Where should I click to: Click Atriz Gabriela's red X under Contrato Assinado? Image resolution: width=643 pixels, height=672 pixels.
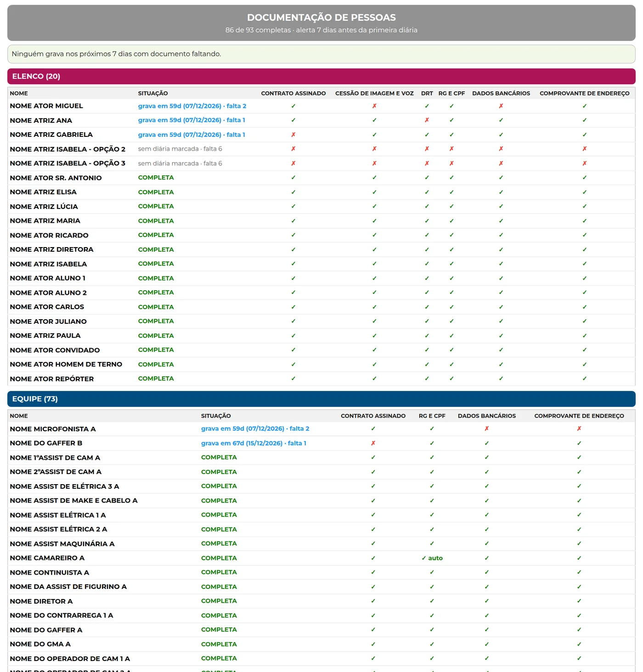click(x=293, y=135)
